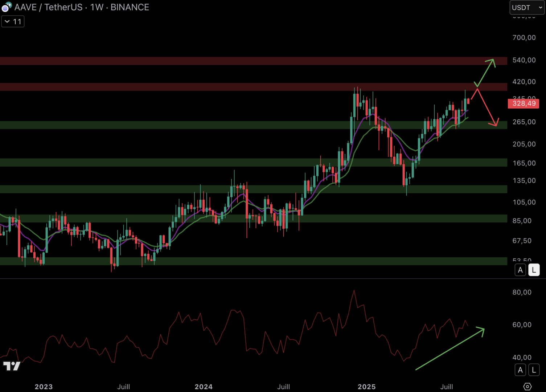Image resolution: width=546 pixels, height=392 pixels.
Task: Click the Juill label after 2025
Action: click(447, 387)
